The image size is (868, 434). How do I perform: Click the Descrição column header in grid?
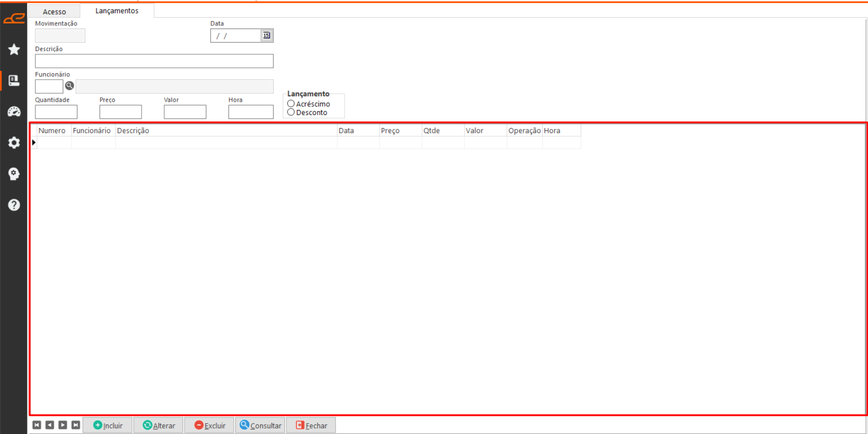pyautogui.click(x=226, y=131)
